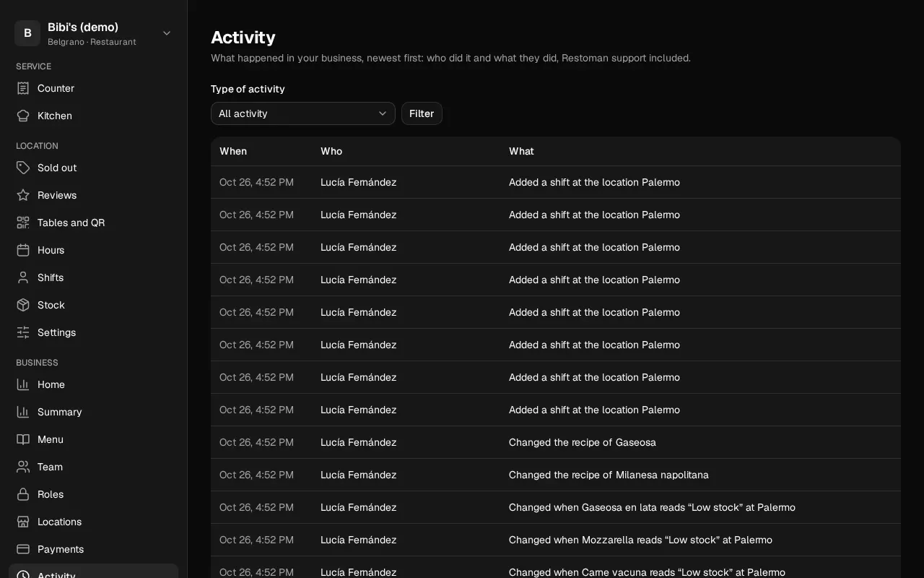Click the Filter button
The height and width of the screenshot is (578, 924).
coord(422,113)
